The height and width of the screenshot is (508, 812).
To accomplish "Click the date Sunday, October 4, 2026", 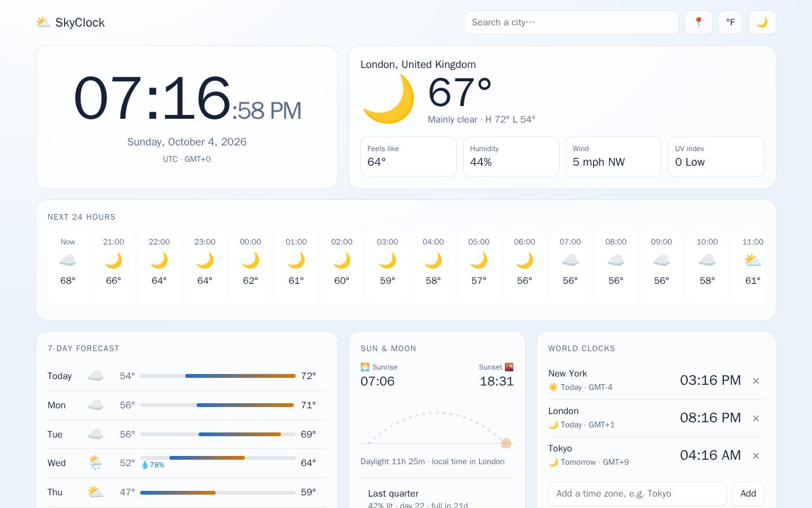I will (x=187, y=142).
